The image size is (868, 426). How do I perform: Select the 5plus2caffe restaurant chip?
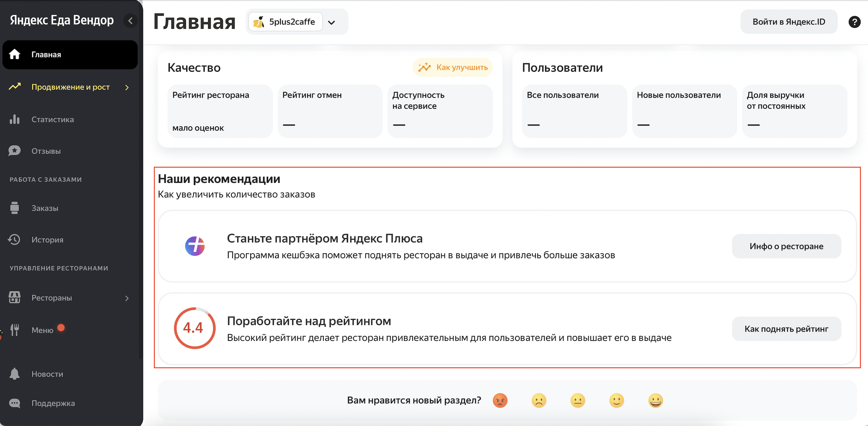285,22
